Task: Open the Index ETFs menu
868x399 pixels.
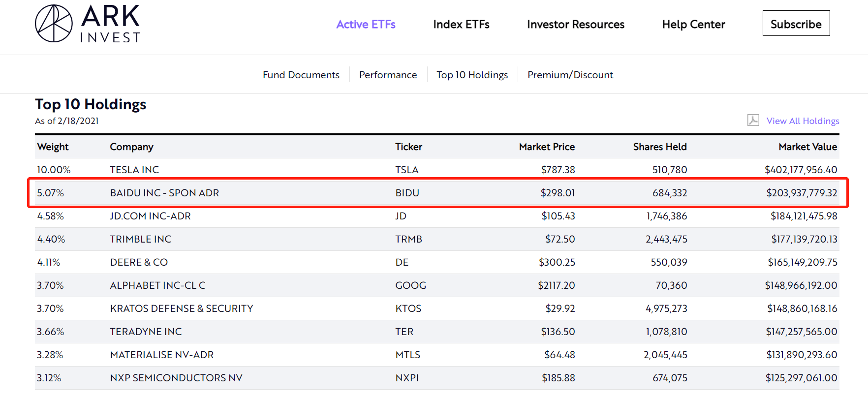Action: click(461, 24)
